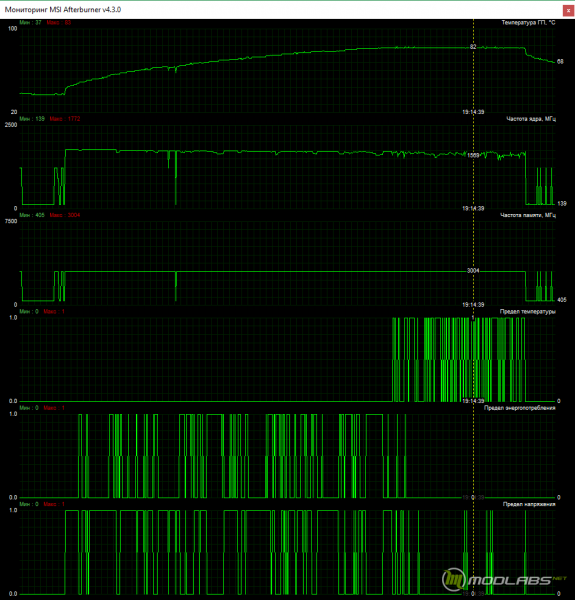Click the cursor value '82' on temperature graph
This screenshot has height=600, width=575.
click(473, 47)
